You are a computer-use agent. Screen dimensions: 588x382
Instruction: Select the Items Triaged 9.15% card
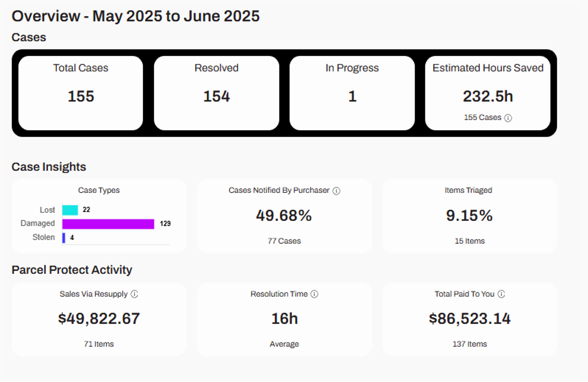[x=469, y=215]
